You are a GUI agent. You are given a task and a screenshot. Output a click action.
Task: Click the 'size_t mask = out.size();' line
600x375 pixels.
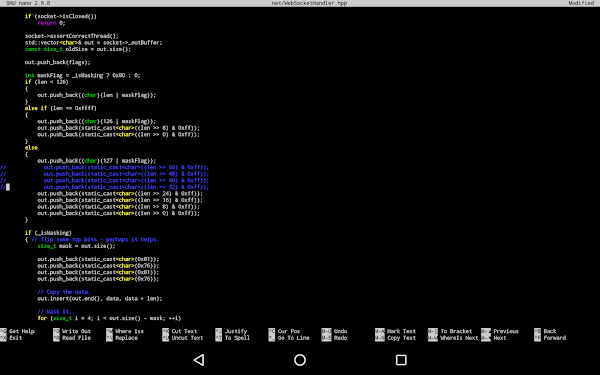point(76,246)
